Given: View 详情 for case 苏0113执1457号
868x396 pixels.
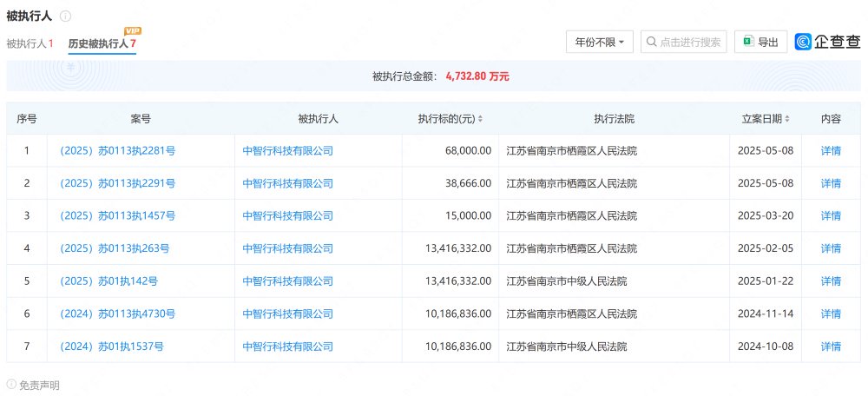Looking at the screenshot, I should [x=831, y=216].
